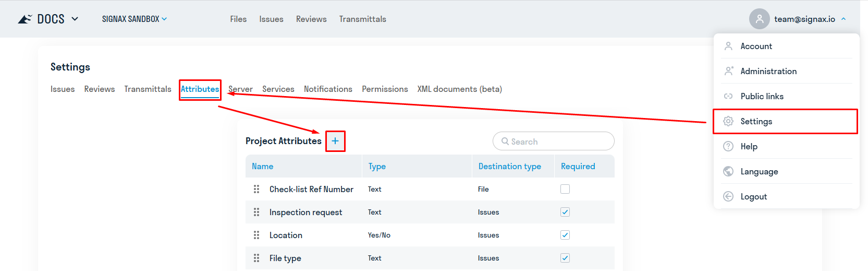
Task: Click the Administration user-gear icon
Action: (728, 71)
